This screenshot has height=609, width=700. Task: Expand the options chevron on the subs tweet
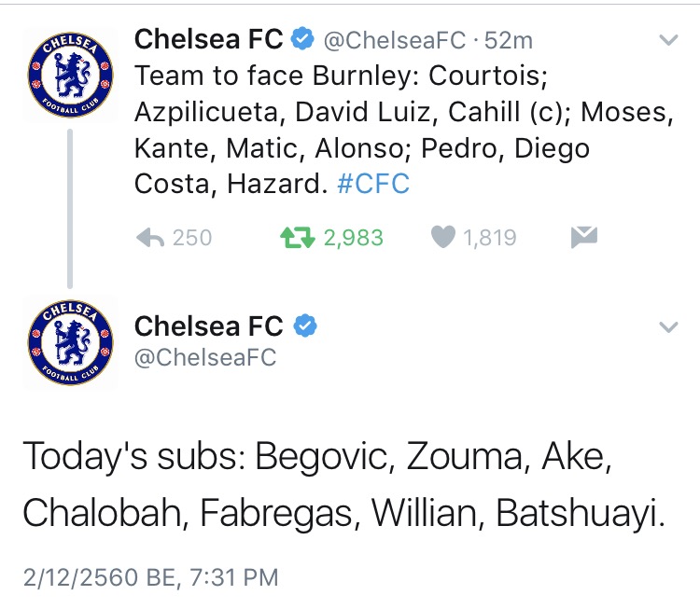pyautogui.click(x=668, y=327)
